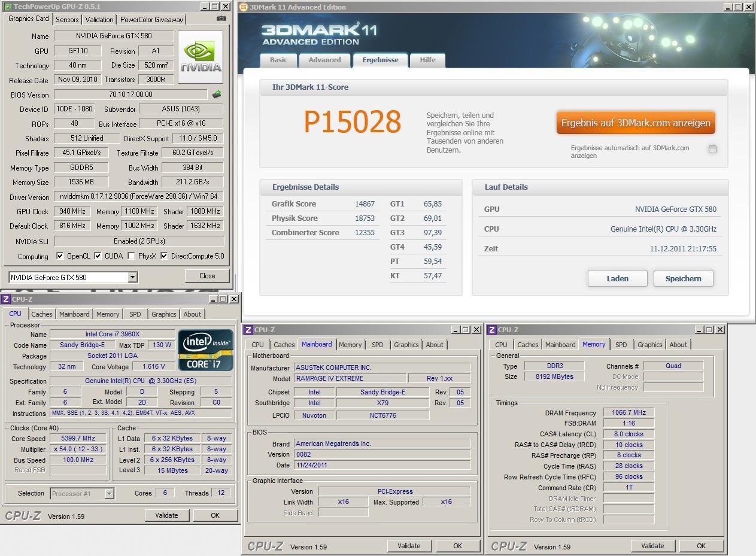Image resolution: width=756 pixels, height=556 pixels.
Task: Click Validate in CPU-Z Mainboard window
Action: [409, 546]
